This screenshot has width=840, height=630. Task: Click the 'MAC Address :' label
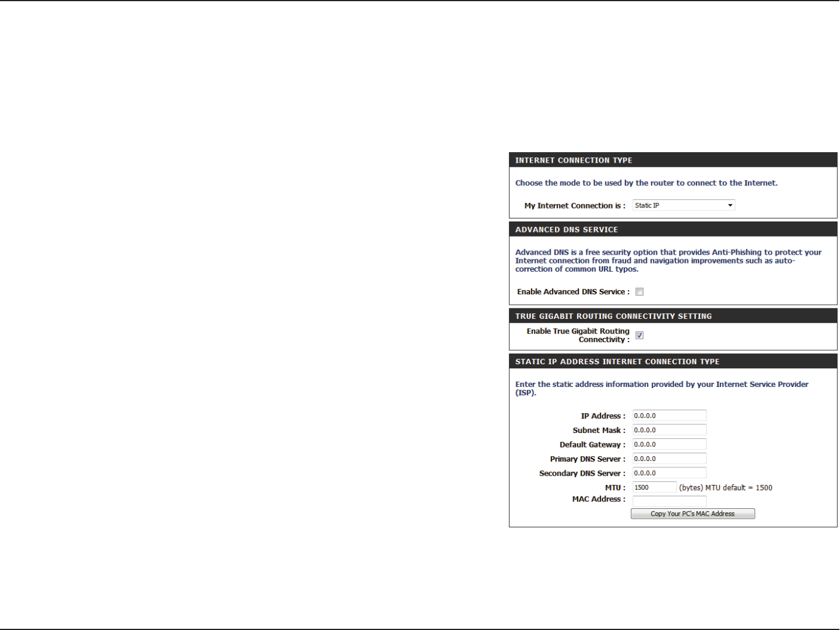[599, 499]
